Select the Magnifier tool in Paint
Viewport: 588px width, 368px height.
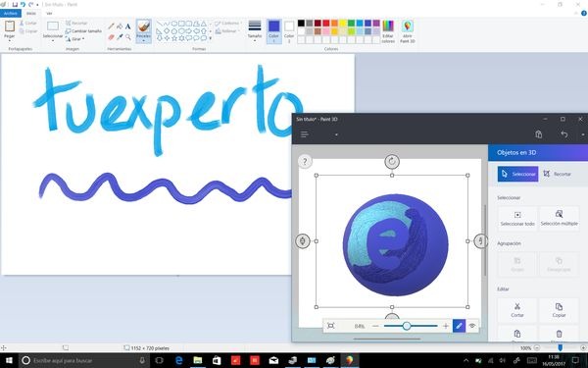(x=127, y=37)
